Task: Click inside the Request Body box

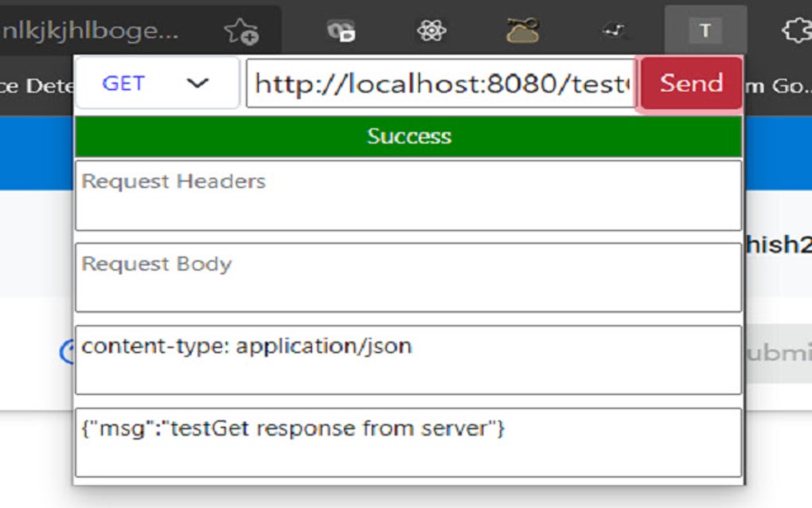Action: [409, 277]
